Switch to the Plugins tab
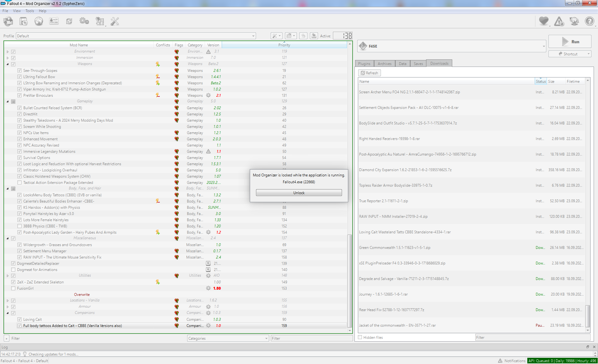Screen dimensions: 598x364 [364, 63]
